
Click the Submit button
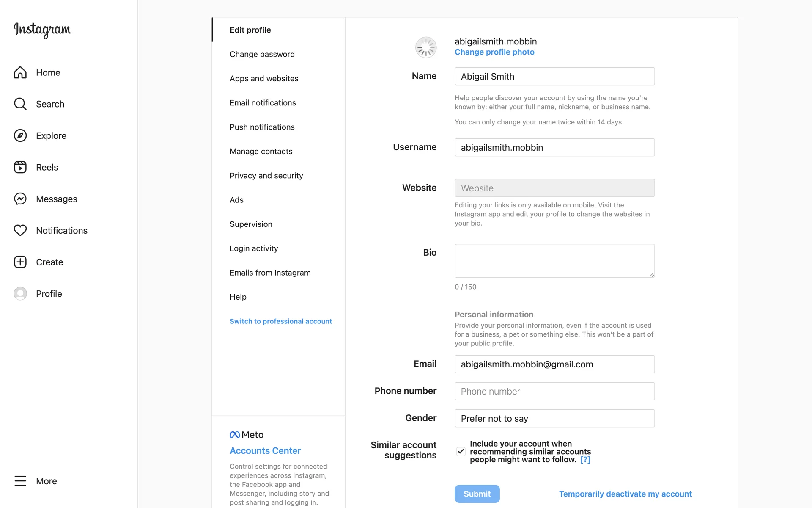click(x=477, y=494)
